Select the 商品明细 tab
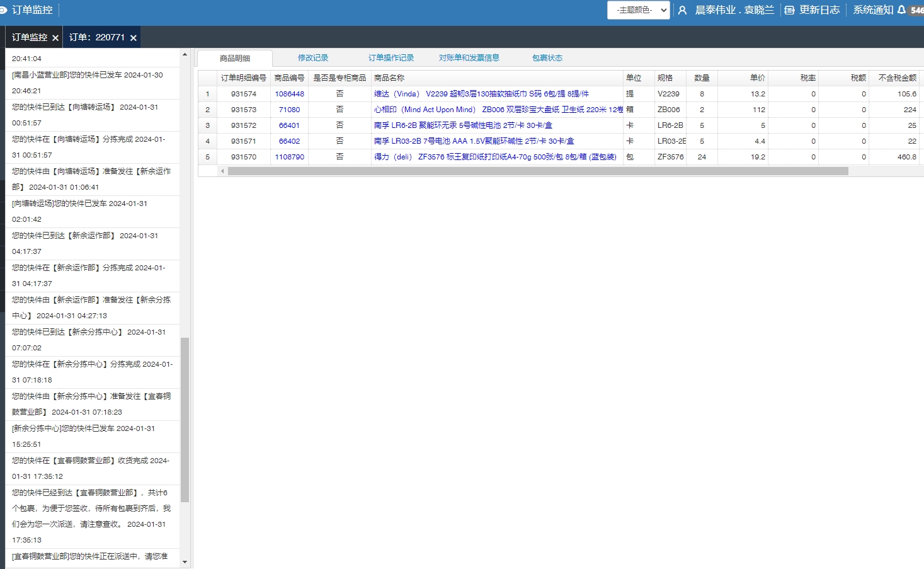The height and width of the screenshot is (569, 924). coord(235,58)
